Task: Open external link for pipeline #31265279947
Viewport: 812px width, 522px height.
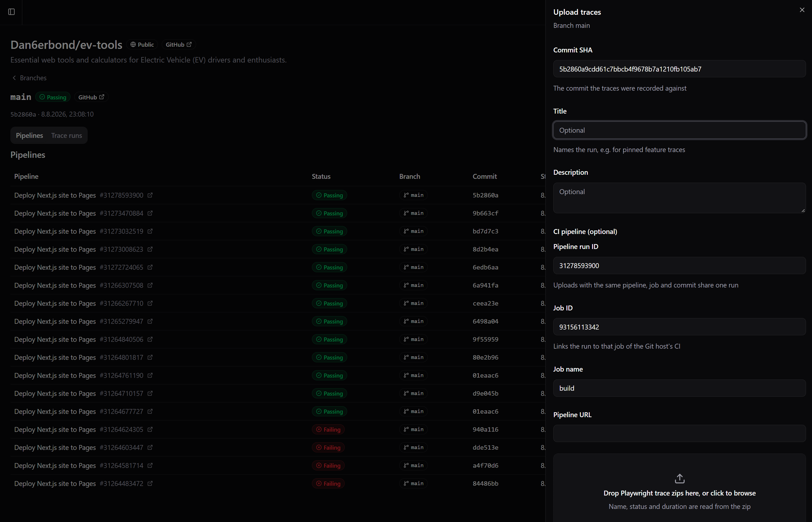Action: click(x=150, y=321)
